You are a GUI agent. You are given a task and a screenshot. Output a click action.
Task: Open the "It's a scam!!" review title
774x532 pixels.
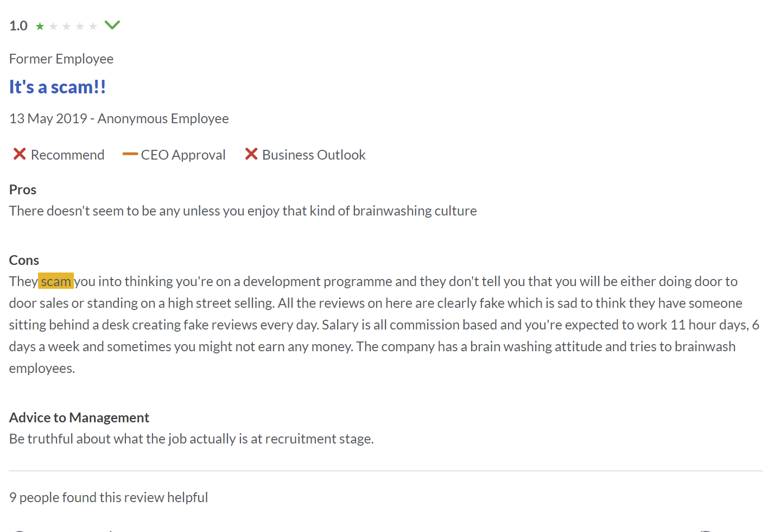[58, 87]
